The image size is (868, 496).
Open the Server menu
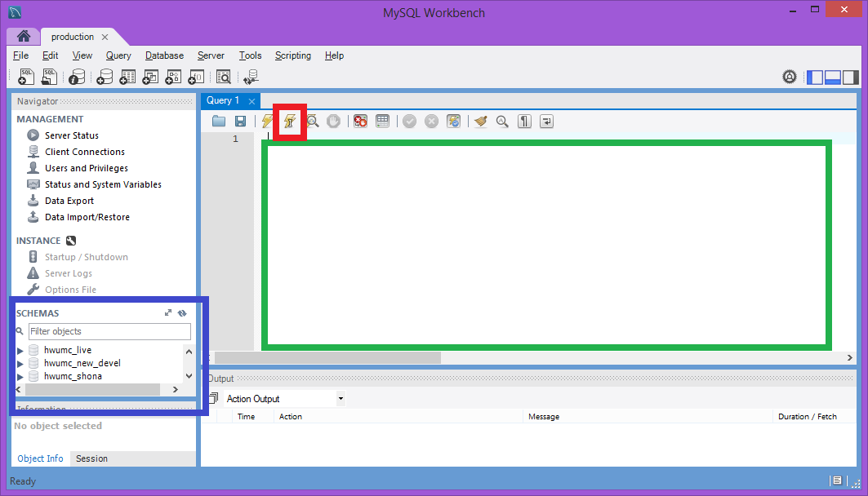pyautogui.click(x=211, y=55)
